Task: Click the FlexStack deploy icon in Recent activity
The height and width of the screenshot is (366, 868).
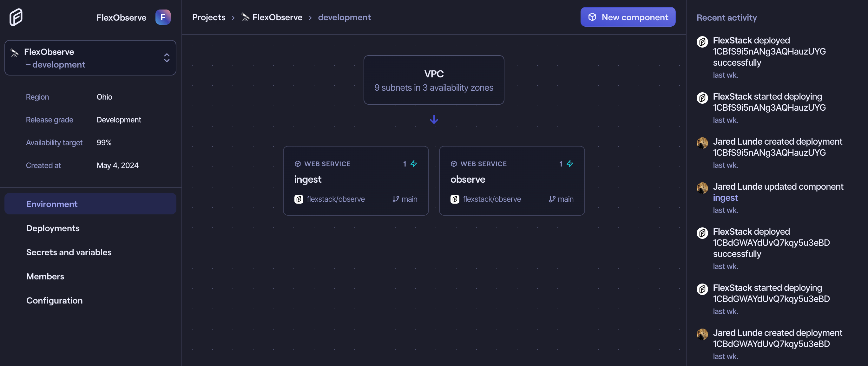Action: [x=702, y=42]
